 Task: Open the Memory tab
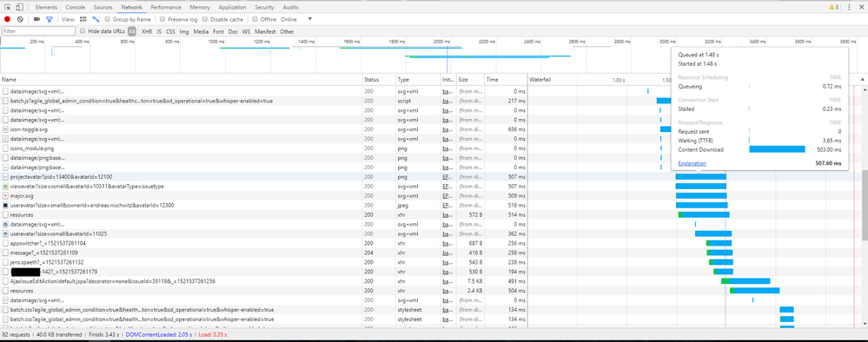[x=199, y=7]
